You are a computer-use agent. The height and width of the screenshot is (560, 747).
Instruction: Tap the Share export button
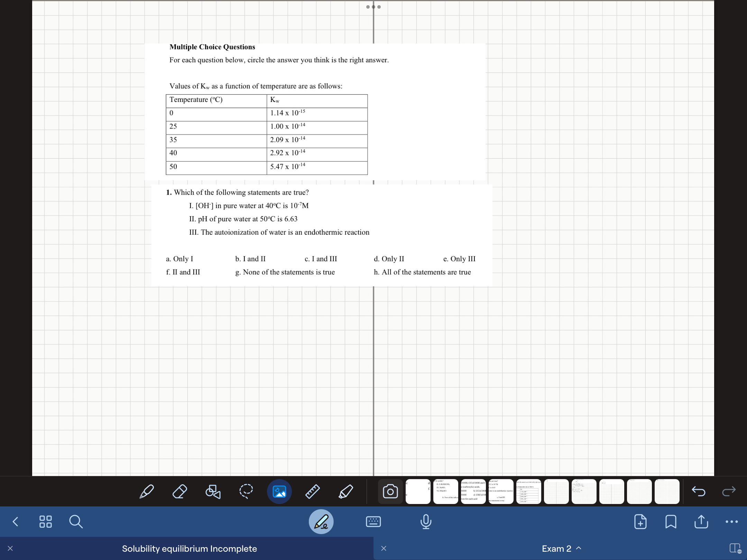pos(701,522)
